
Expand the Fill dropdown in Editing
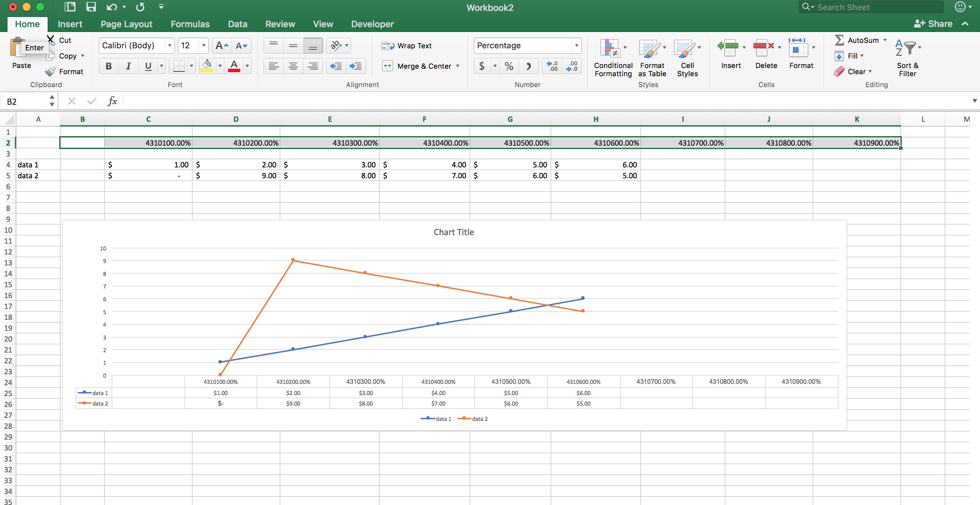click(x=862, y=55)
